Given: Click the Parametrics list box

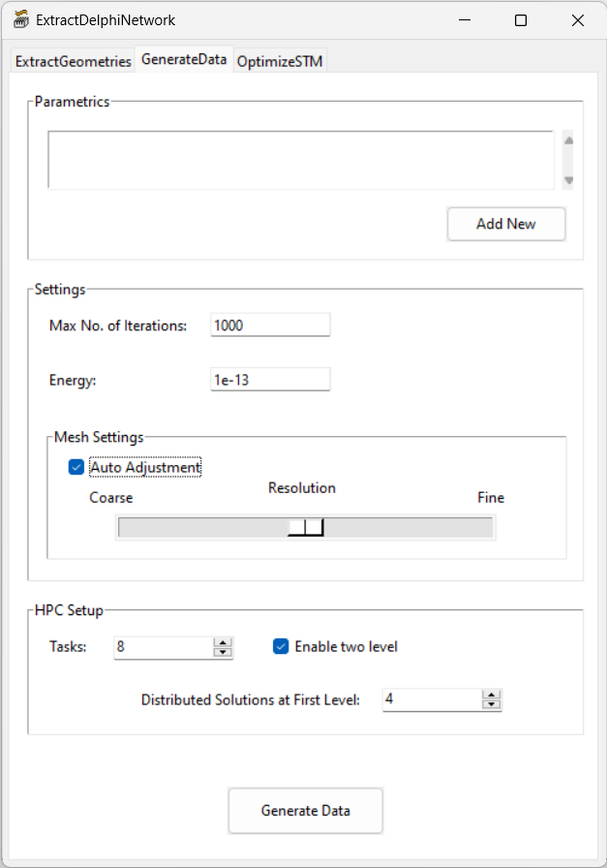Looking at the screenshot, I should [x=300, y=160].
